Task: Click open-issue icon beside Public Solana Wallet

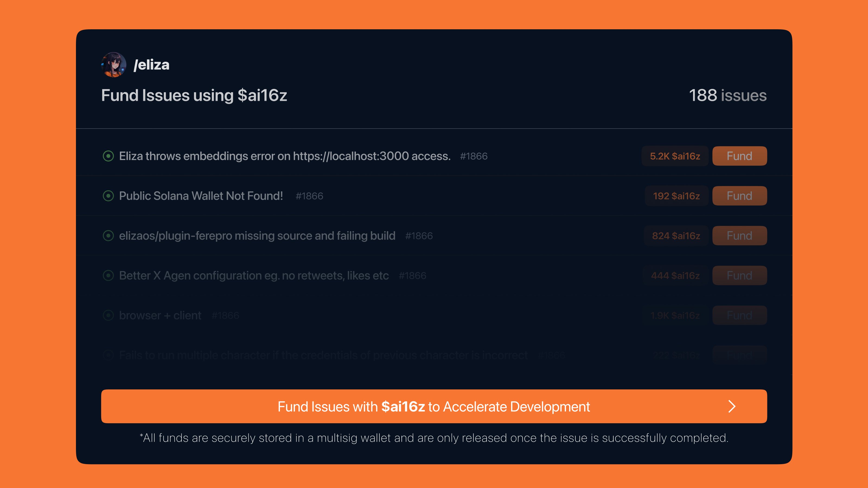Action: click(108, 196)
